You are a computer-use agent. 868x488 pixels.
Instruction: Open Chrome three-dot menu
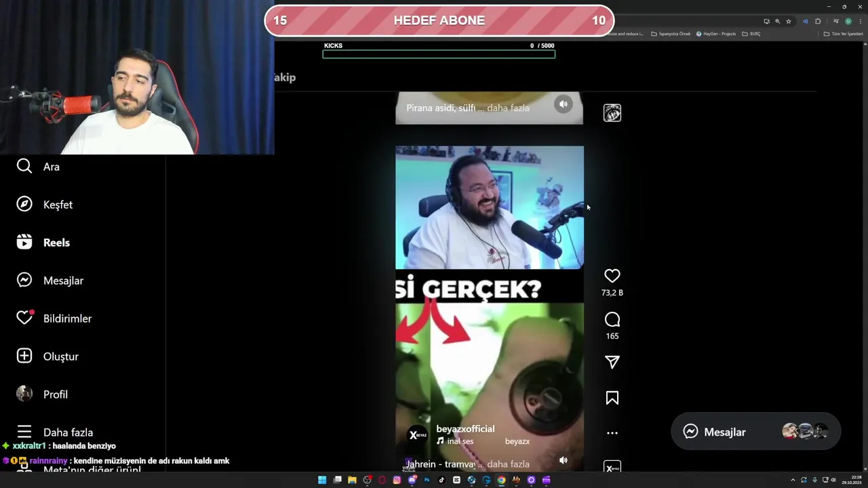(x=861, y=22)
